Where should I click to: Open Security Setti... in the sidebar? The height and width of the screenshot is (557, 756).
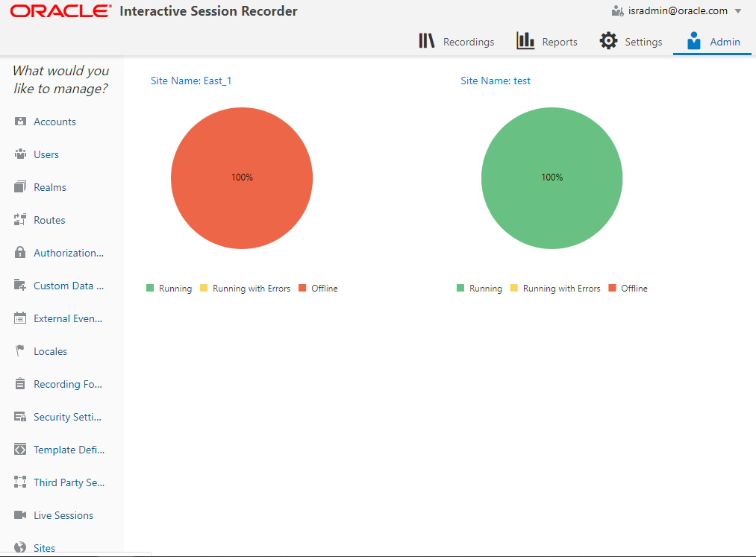pos(67,417)
